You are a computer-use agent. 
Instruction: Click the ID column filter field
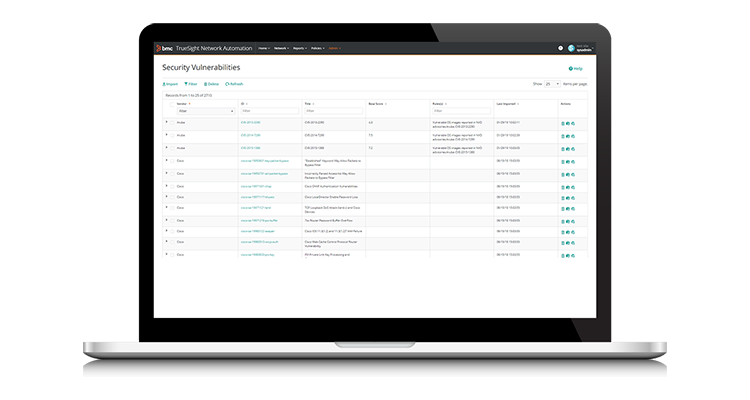(x=268, y=111)
